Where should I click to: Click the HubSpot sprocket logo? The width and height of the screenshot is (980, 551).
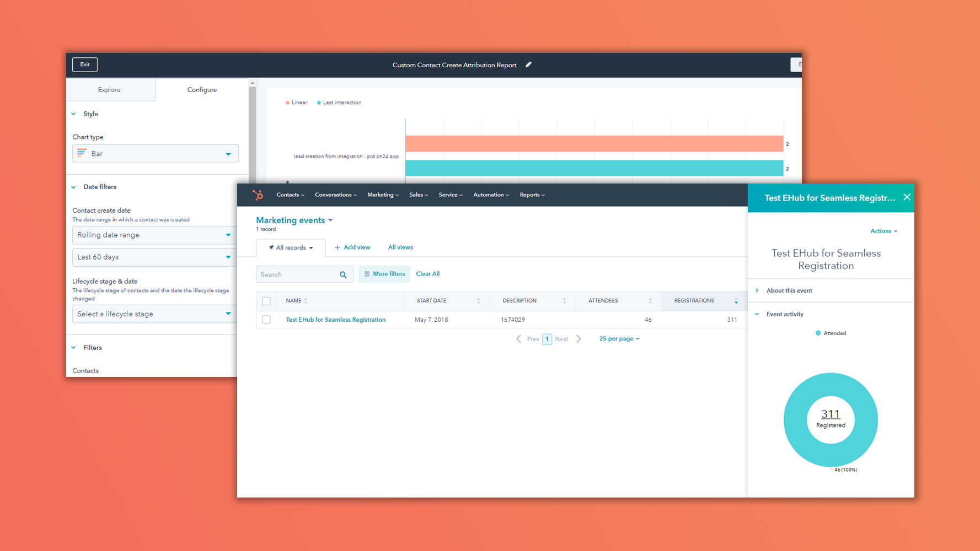(x=258, y=195)
